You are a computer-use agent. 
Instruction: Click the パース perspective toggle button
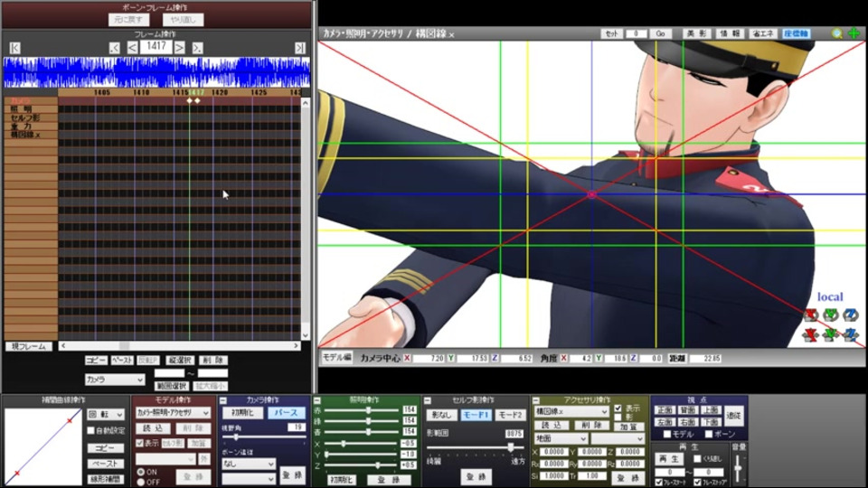point(286,413)
